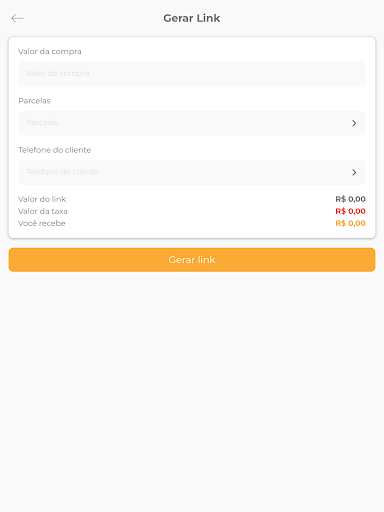Select the Valor do link row label

[x=42, y=199]
